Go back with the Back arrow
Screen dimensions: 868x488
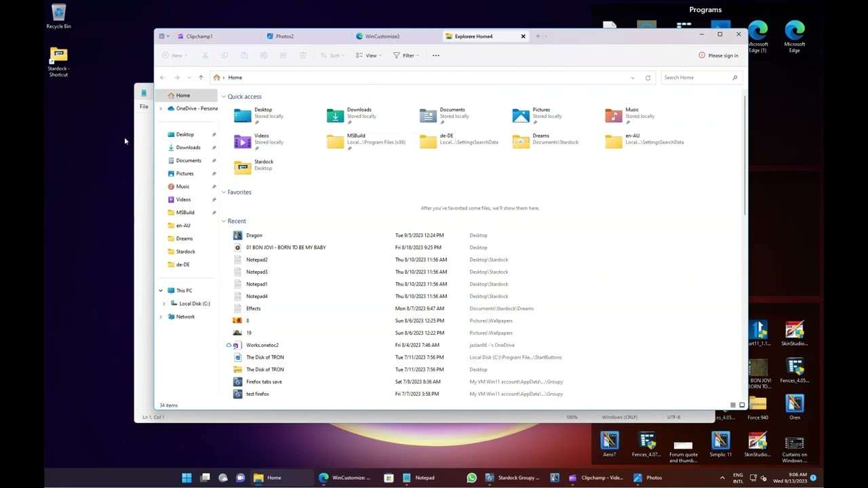coord(162,77)
